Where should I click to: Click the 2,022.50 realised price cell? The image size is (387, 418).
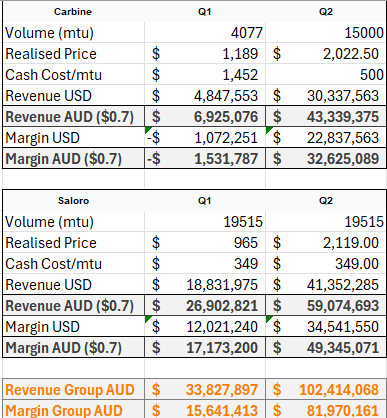[326, 54]
